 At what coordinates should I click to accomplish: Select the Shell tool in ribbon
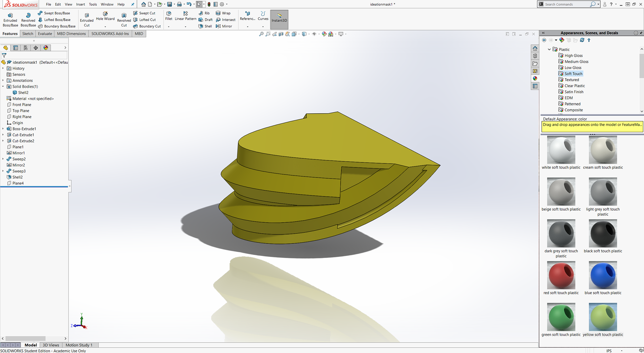click(x=205, y=26)
